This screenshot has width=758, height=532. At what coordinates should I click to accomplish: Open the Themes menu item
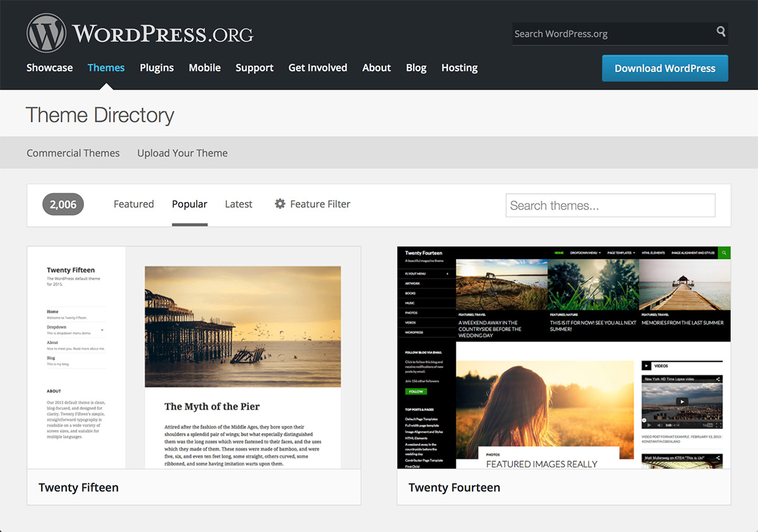click(106, 68)
